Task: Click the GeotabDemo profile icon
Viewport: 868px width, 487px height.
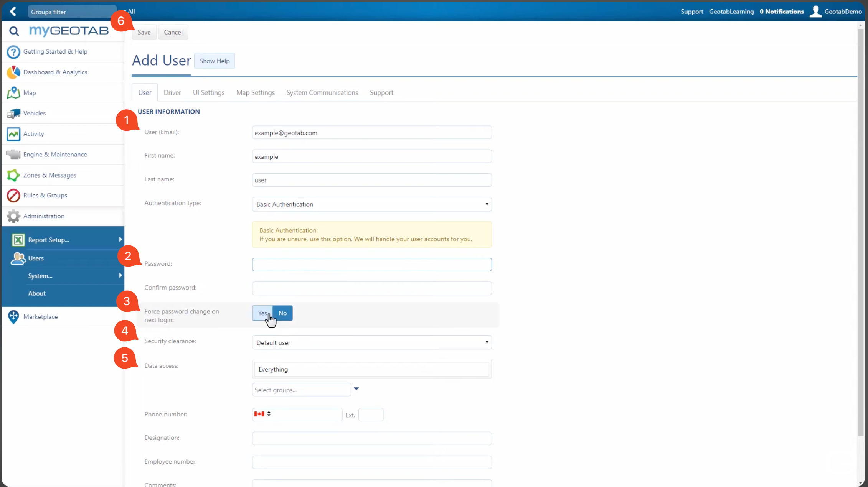Action: click(816, 11)
